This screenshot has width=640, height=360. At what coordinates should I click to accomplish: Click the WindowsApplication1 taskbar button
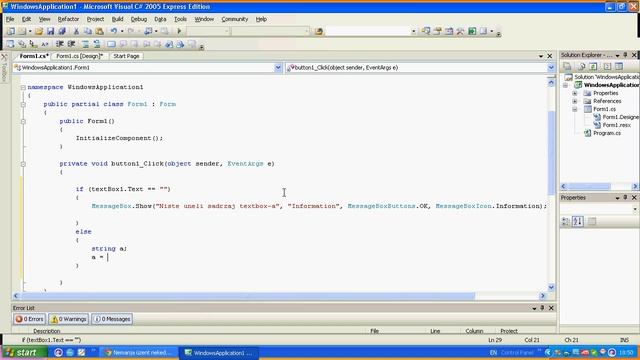[219, 353]
